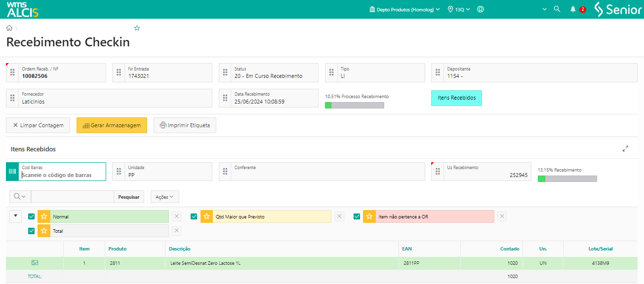Image resolution: width=644 pixels, height=284 pixels.
Task: Sort by EAN column header
Action: click(407, 249)
